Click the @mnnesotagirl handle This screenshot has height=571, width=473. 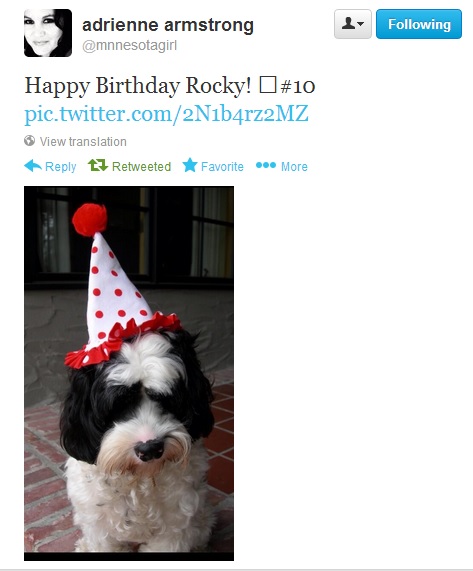coord(130,46)
